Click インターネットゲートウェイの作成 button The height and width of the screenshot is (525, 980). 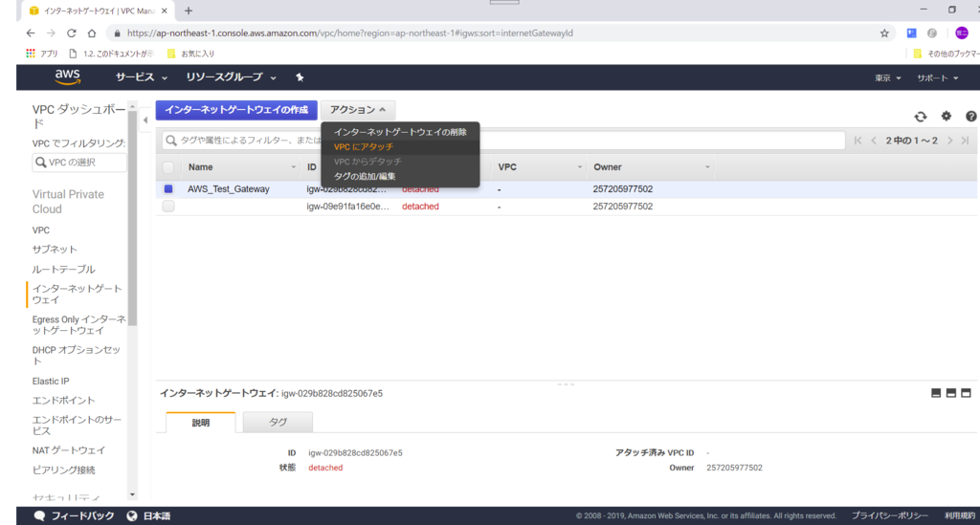pyautogui.click(x=236, y=110)
